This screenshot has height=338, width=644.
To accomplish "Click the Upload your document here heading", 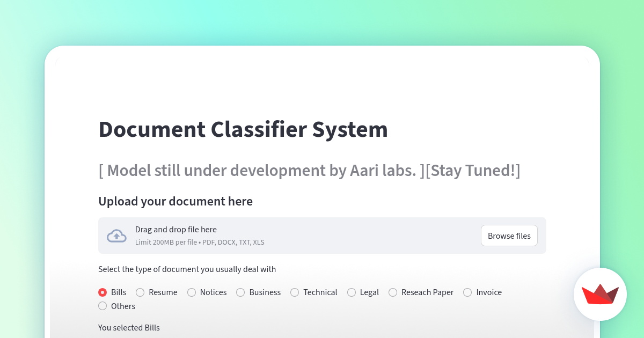I will (x=175, y=201).
